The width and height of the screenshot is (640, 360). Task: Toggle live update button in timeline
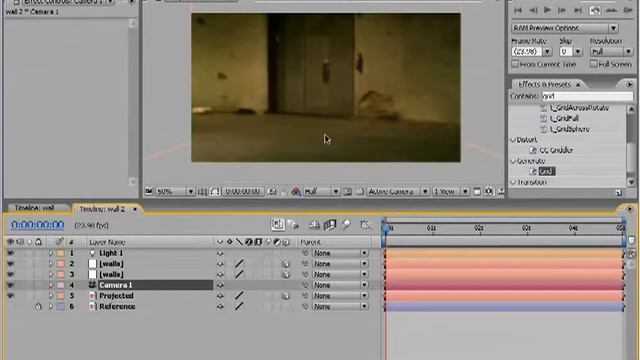pyautogui.click(x=277, y=224)
